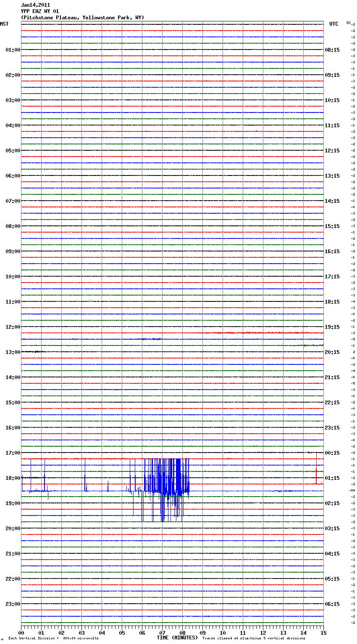Select the 23:00 MST time label
The image size is (357, 644).
pos(13,604)
